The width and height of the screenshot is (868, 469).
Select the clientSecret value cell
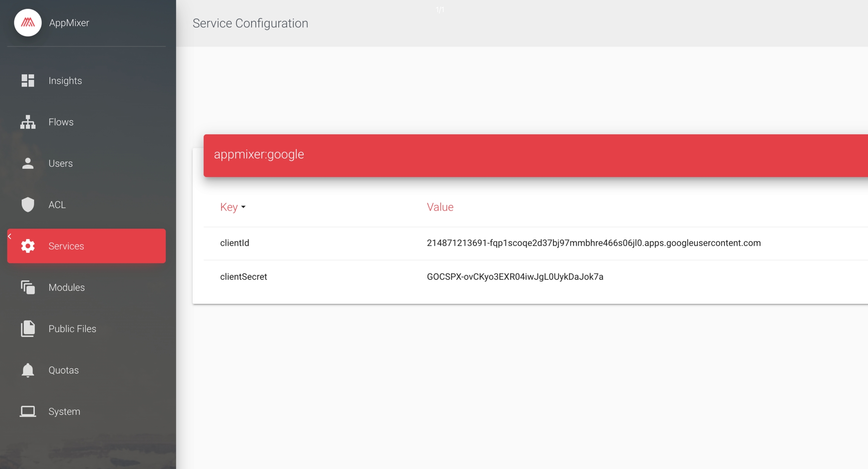point(515,277)
